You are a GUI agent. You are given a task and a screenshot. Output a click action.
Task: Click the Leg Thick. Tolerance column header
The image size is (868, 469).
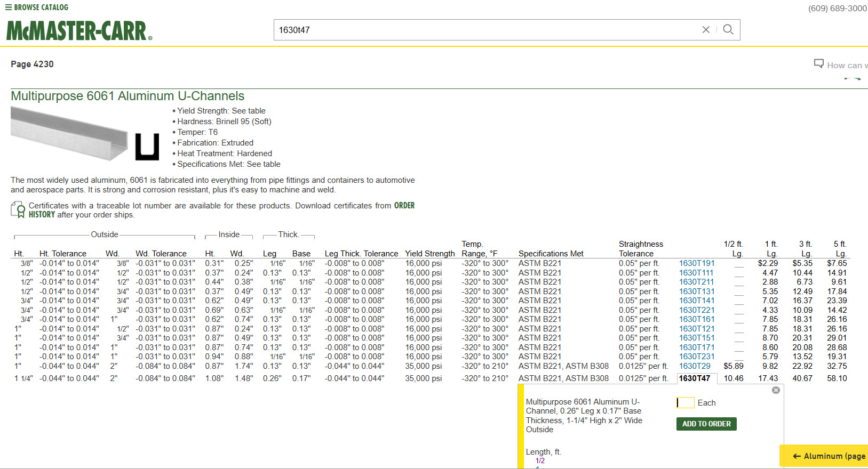click(361, 254)
